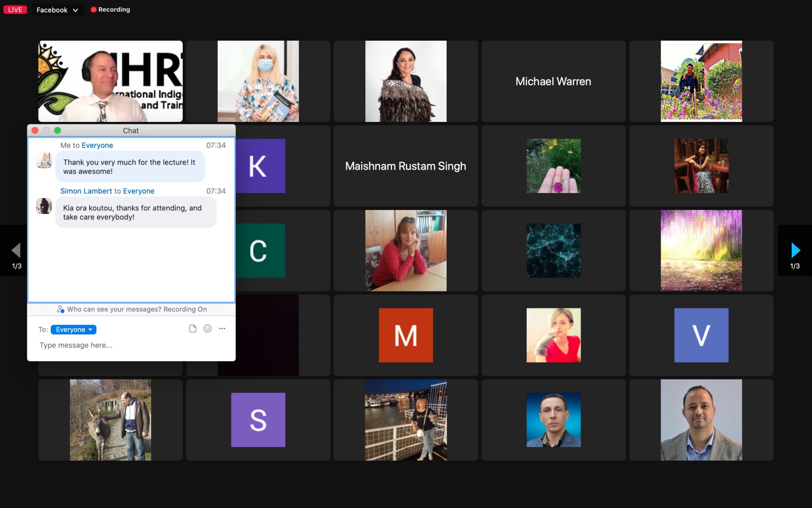Click the green zoom button on Chat window
This screenshot has height=508, width=812.
tap(57, 131)
